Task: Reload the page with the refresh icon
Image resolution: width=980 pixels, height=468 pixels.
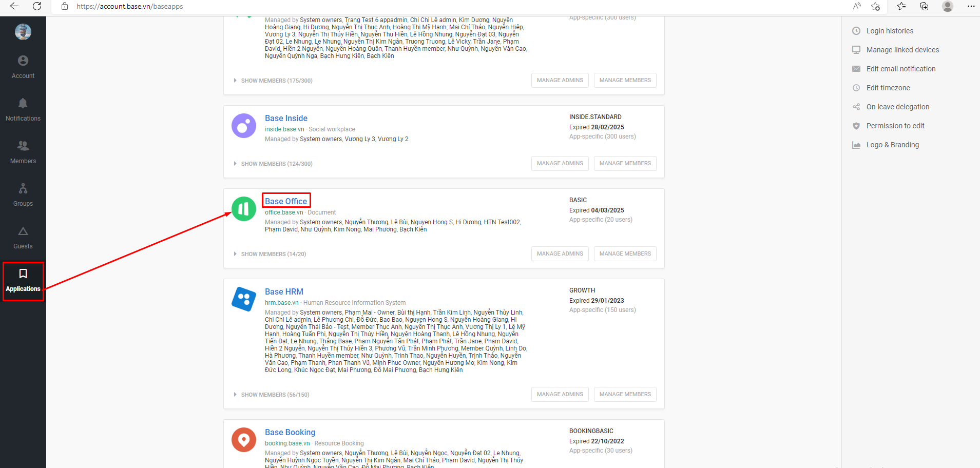Action: pos(37,6)
